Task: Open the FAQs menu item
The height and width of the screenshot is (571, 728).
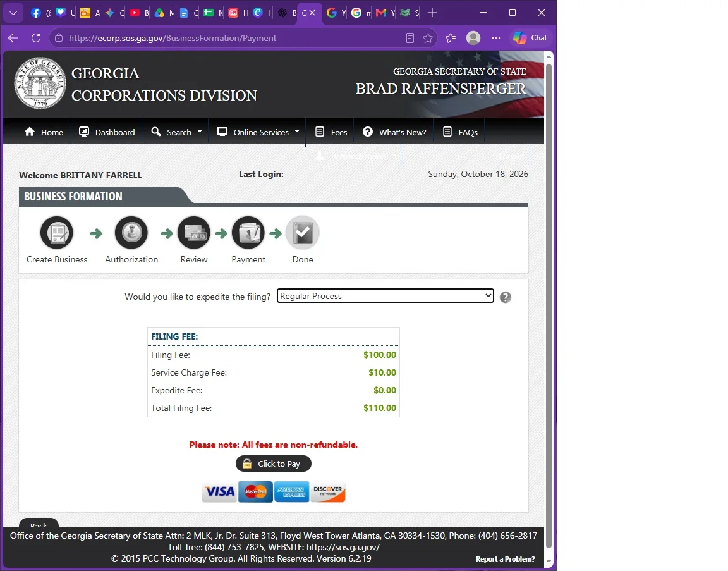Action: (460, 132)
